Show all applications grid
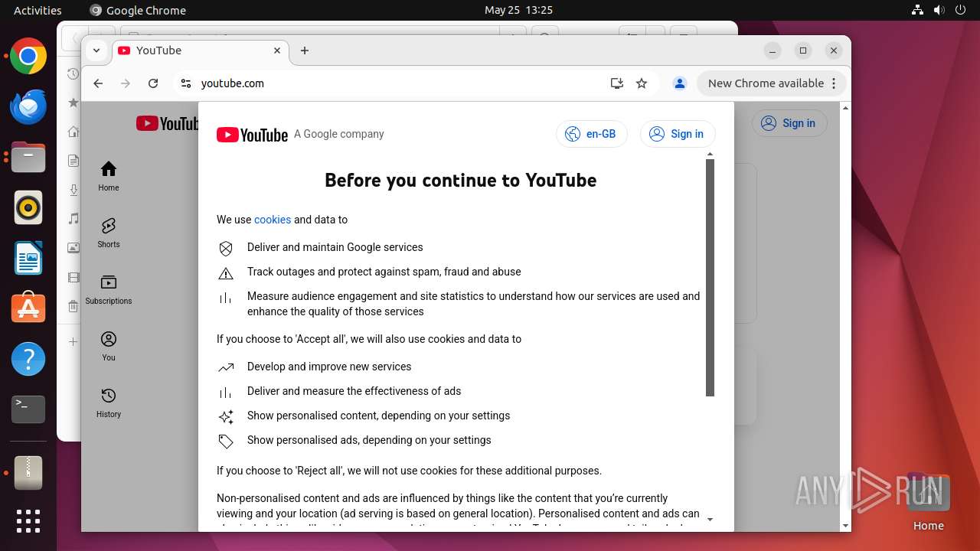980x551 pixels. tap(28, 521)
